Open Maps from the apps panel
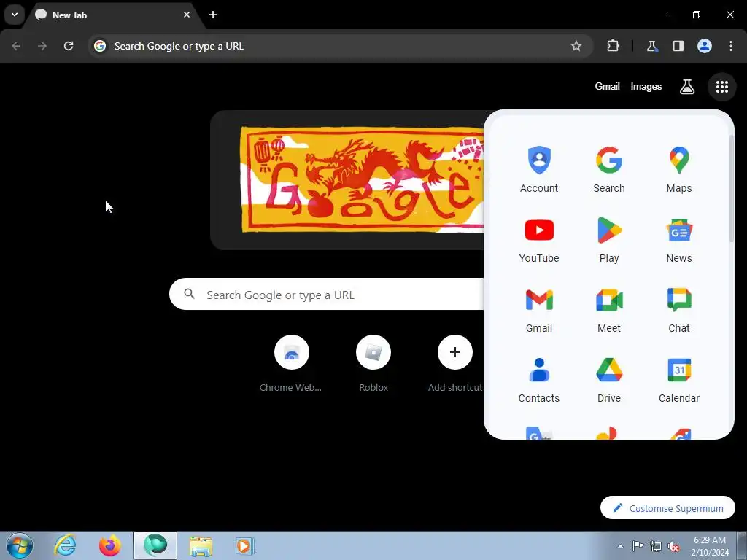 [x=679, y=169]
